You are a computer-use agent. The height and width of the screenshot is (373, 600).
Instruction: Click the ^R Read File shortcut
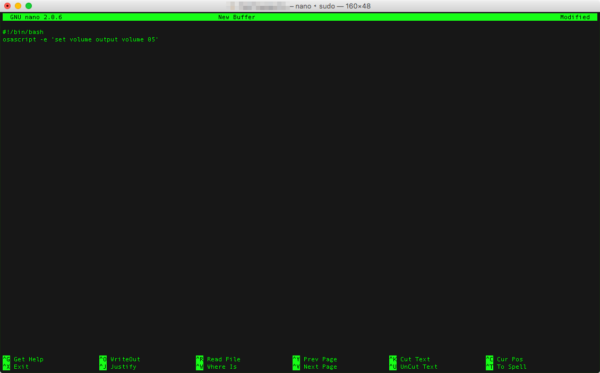pyautogui.click(x=218, y=359)
